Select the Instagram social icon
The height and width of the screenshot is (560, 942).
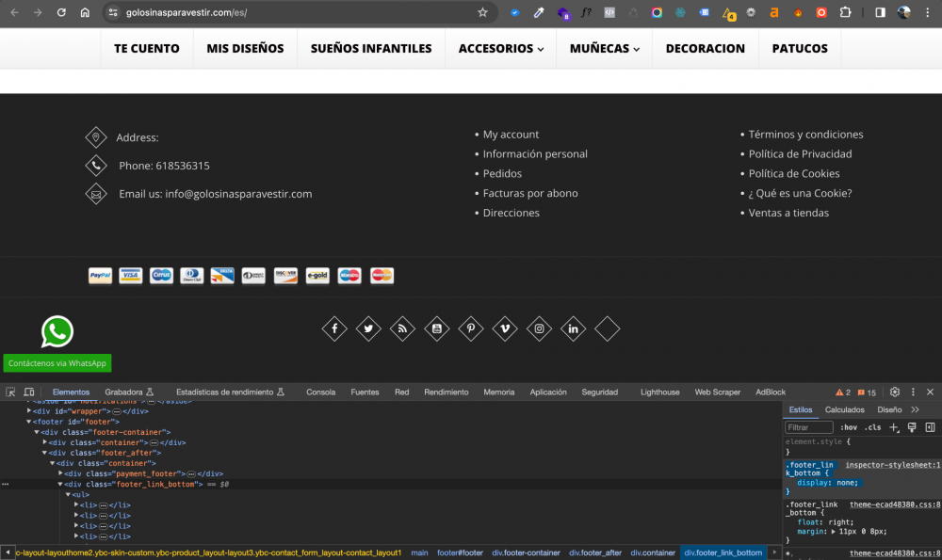click(539, 328)
